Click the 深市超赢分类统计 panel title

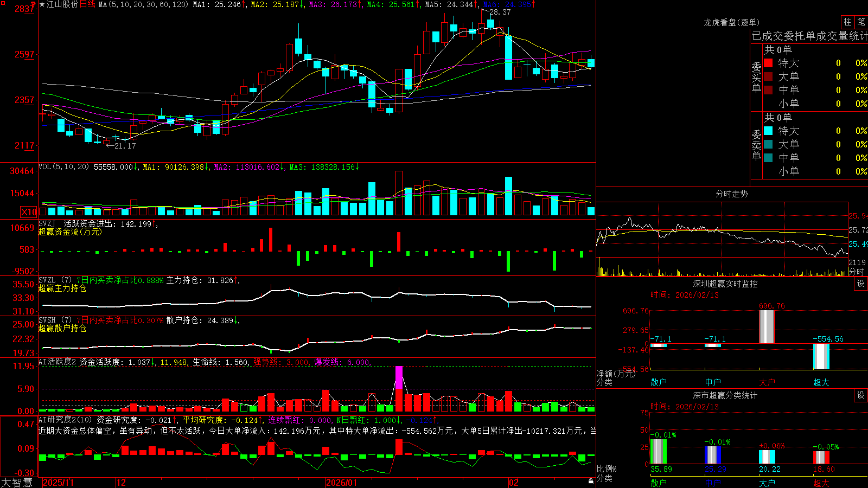(725, 395)
